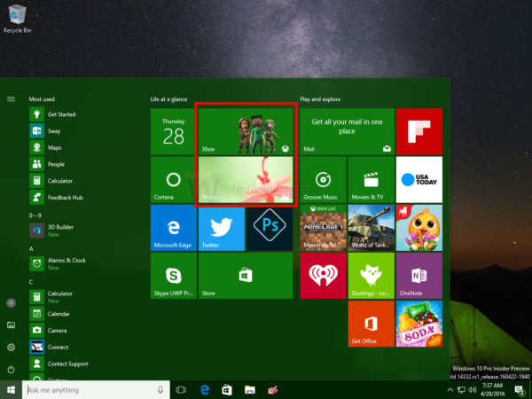Open the Twitter tile
The height and width of the screenshot is (399, 532).
tap(222, 228)
